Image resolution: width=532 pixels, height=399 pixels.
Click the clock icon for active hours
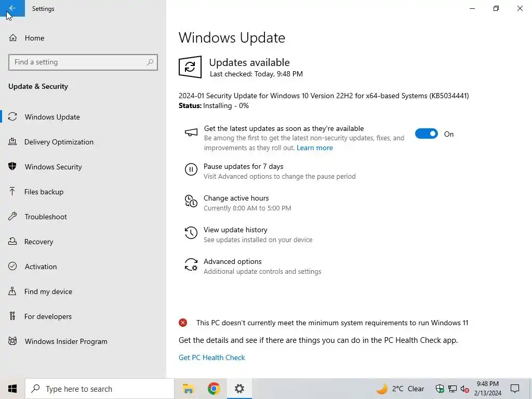click(x=191, y=201)
